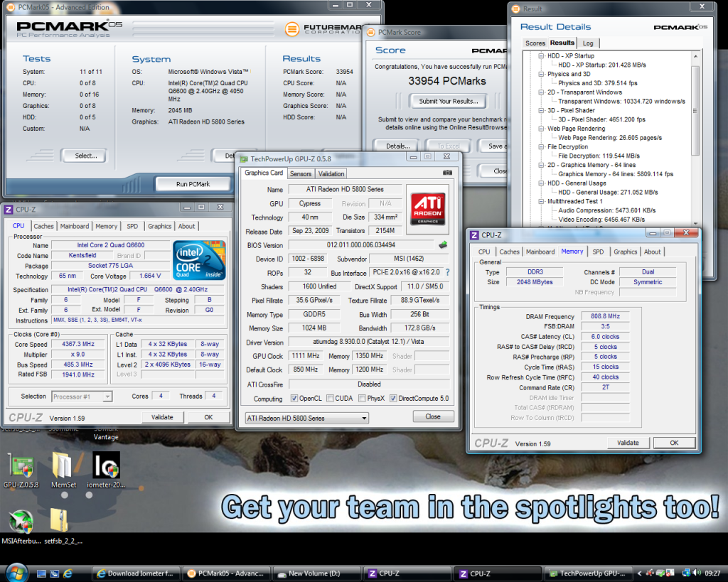Switch to Download Iometer taskbar button
Image resolution: width=728 pixels, height=582 pixels.
[136, 573]
